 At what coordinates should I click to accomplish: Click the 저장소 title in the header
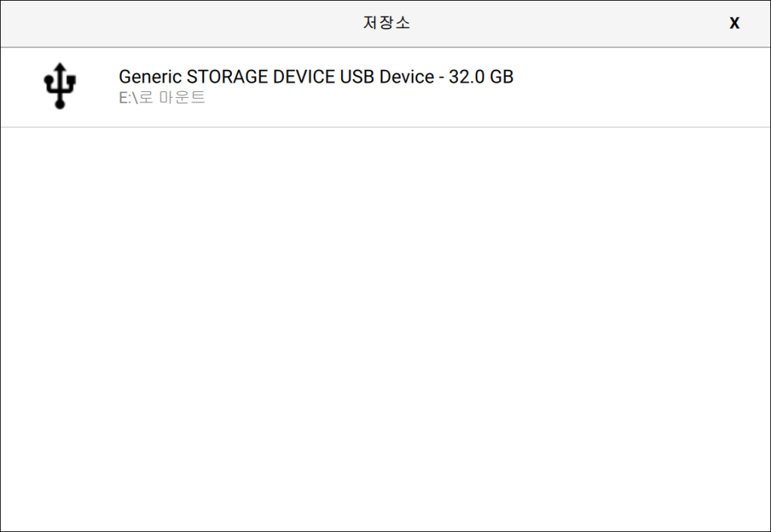pyautogui.click(x=386, y=23)
